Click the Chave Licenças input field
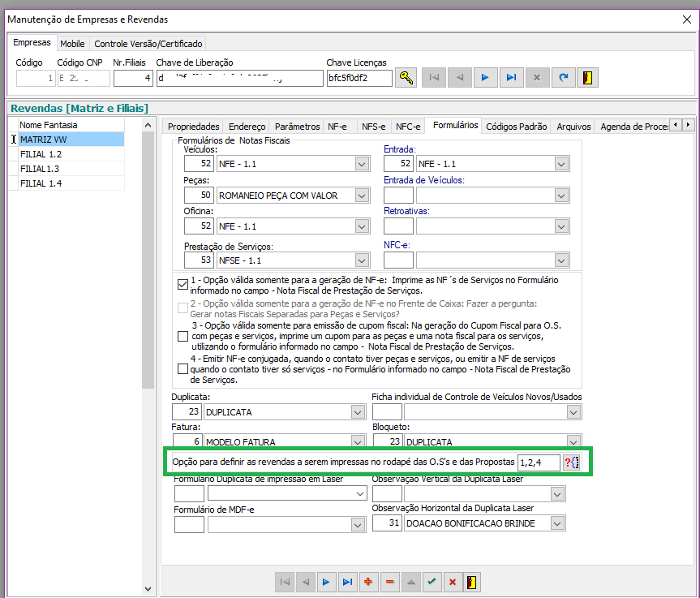 pyautogui.click(x=359, y=78)
